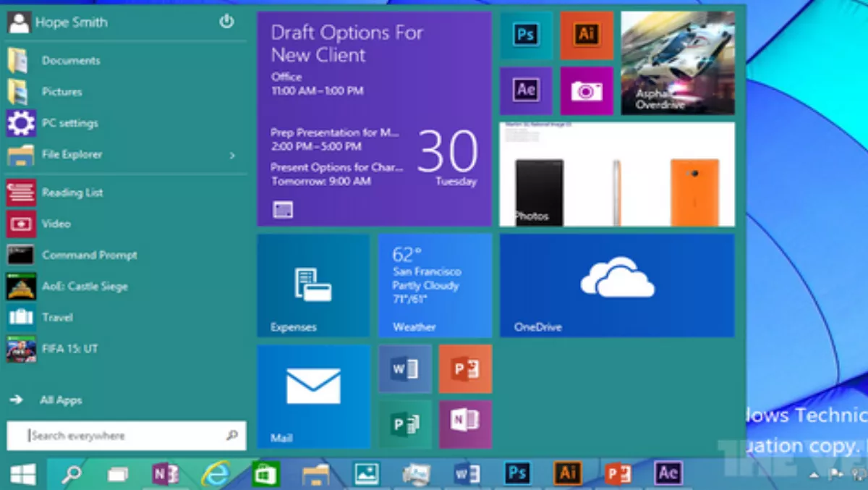Open Illustrator from the taskbar
This screenshot has width=868, height=490.
pos(568,473)
